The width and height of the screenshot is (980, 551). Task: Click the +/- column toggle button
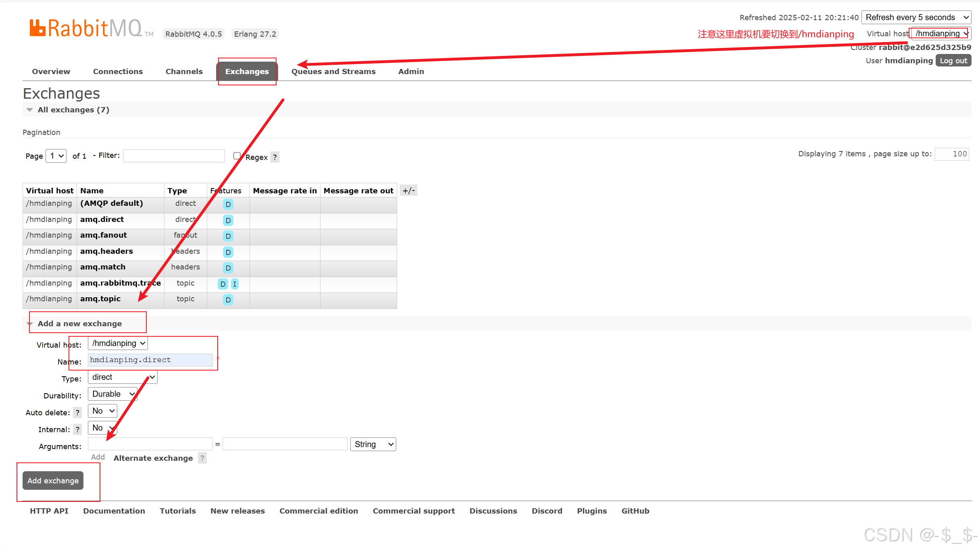pyautogui.click(x=408, y=191)
